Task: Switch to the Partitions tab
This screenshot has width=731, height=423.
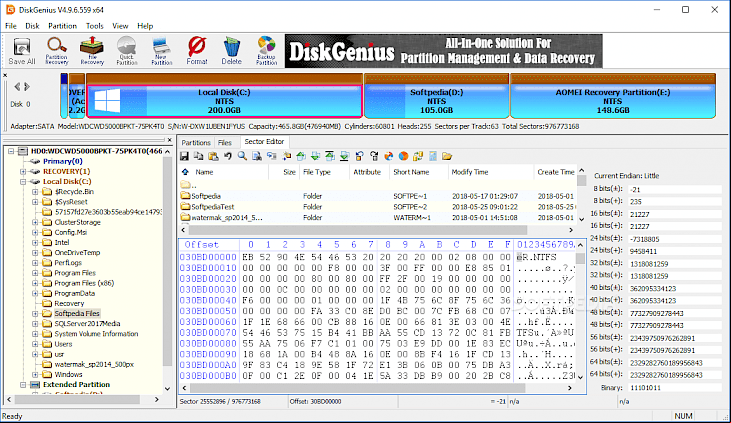Action: [x=196, y=142]
